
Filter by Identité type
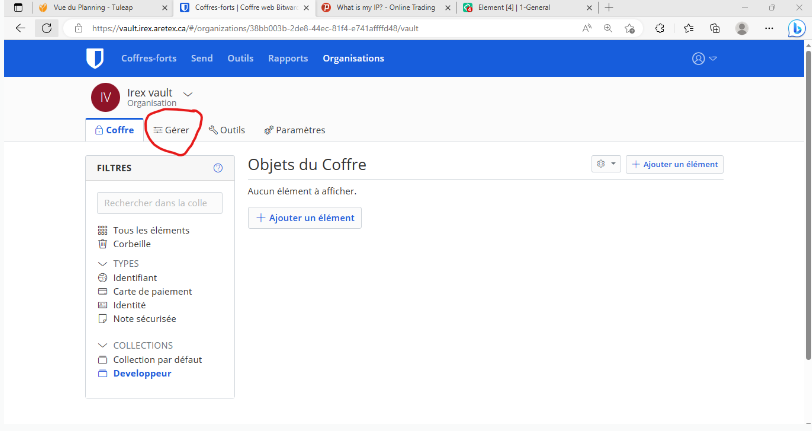[x=122, y=305]
